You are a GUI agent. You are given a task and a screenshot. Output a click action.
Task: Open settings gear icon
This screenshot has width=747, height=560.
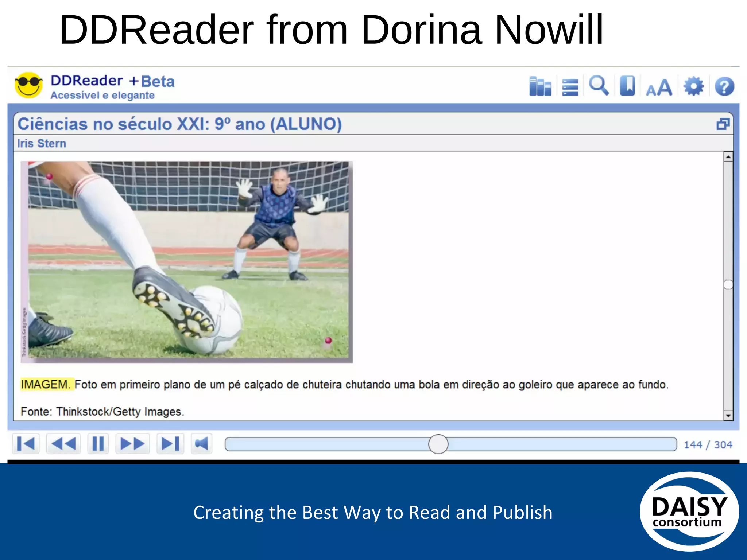point(693,86)
